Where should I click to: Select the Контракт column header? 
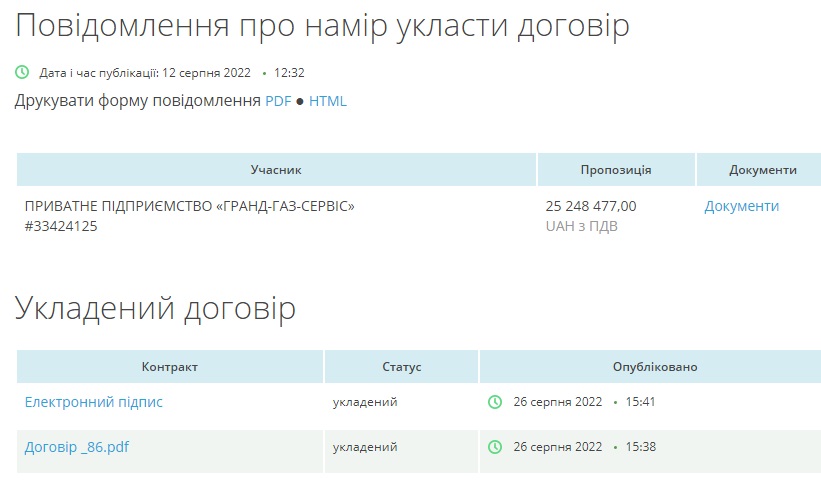point(170,367)
